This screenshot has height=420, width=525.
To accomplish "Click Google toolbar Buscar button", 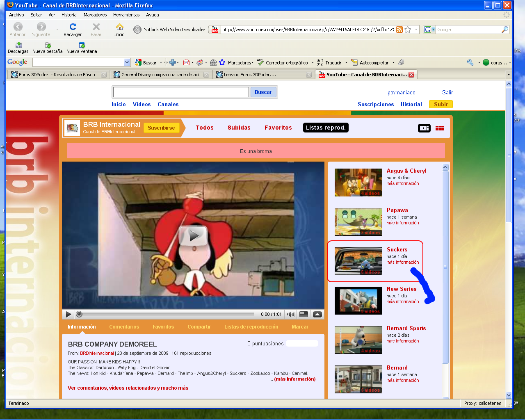I will tap(146, 62).
